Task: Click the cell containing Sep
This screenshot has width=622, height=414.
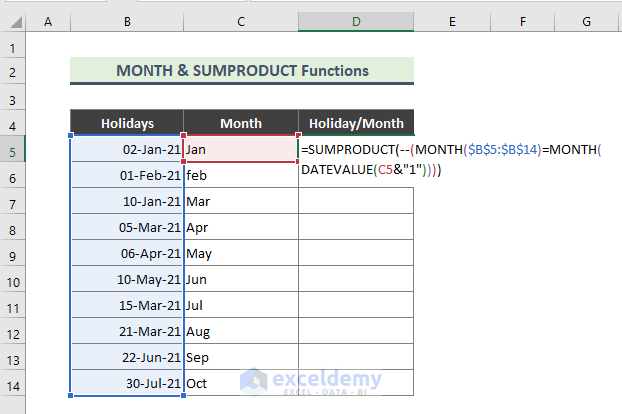Action: click(x=241, y=357)
